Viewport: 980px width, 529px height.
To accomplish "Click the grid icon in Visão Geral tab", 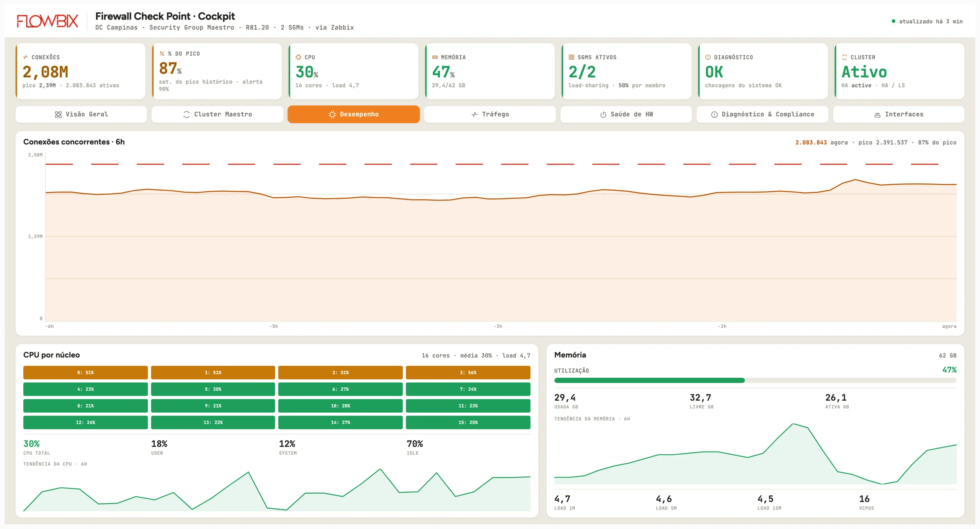I will point(58,115).
